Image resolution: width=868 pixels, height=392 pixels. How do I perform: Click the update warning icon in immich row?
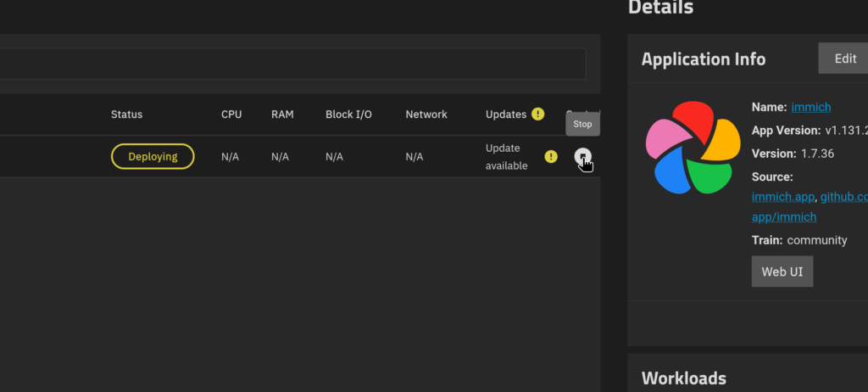click(x=551, y=156)
